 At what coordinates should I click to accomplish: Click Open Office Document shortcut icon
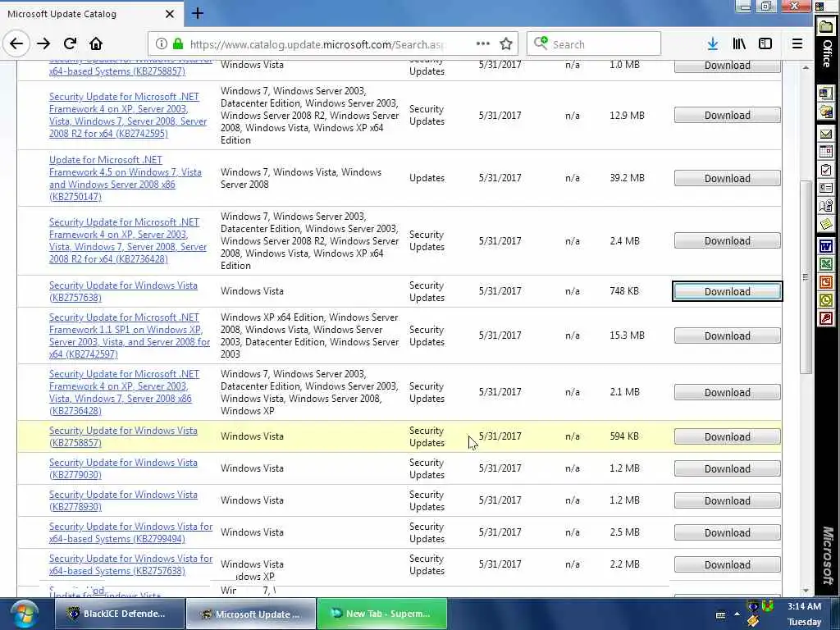[825, 112]
